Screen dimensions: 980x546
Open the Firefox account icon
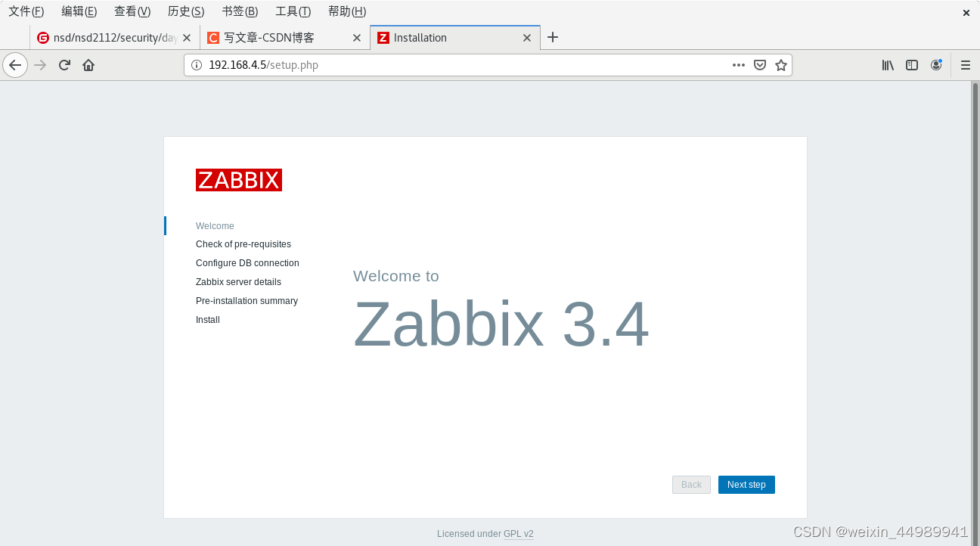click(936, 65)
